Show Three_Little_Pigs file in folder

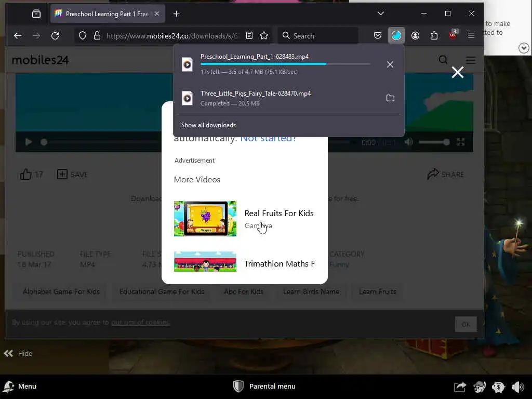pos(390,98)
